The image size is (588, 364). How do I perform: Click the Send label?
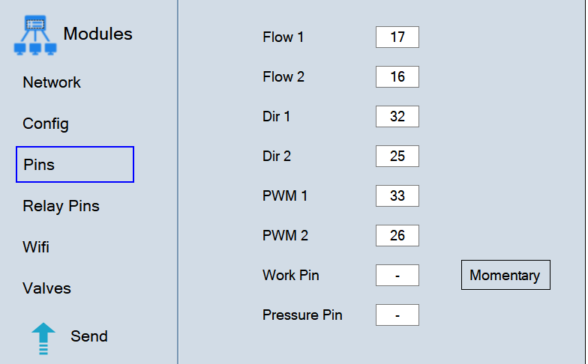pos(89,336)
